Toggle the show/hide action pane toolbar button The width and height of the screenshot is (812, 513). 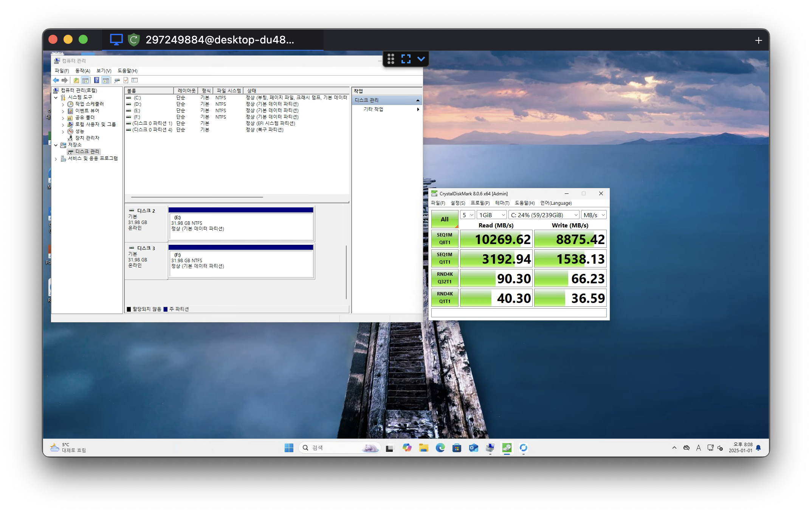point(106,80)
